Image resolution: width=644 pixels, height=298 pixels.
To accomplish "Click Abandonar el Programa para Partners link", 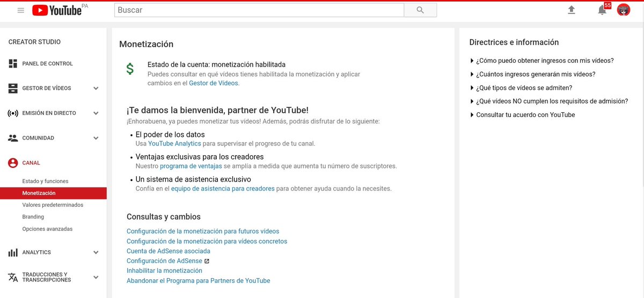I will click(x=199, y=281).
